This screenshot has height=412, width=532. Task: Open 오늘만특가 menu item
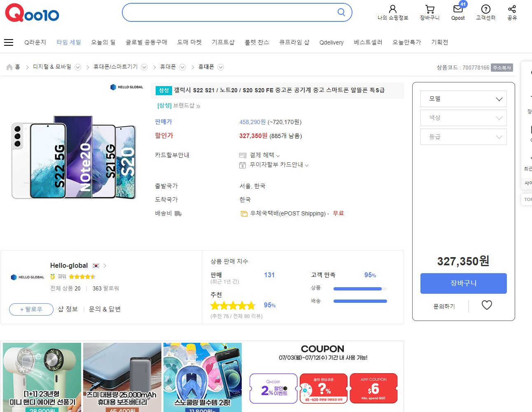[407, 42]
